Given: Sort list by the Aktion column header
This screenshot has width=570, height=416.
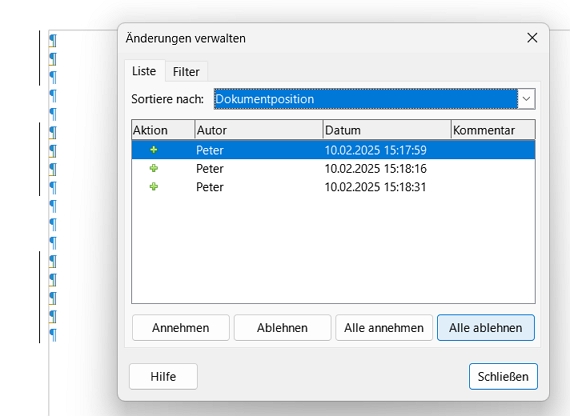Looking at the screenshot, I should [163, 130].
